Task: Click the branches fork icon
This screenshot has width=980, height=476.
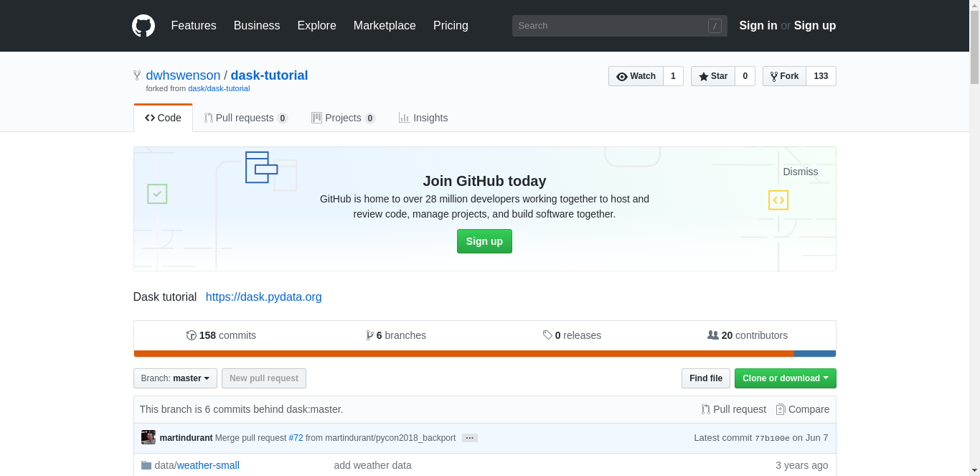Action: click(x=369, y=335)
